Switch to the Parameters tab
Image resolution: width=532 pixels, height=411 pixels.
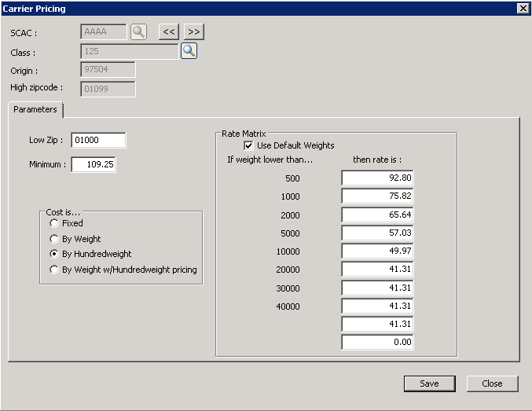click(x=35, y=109)
